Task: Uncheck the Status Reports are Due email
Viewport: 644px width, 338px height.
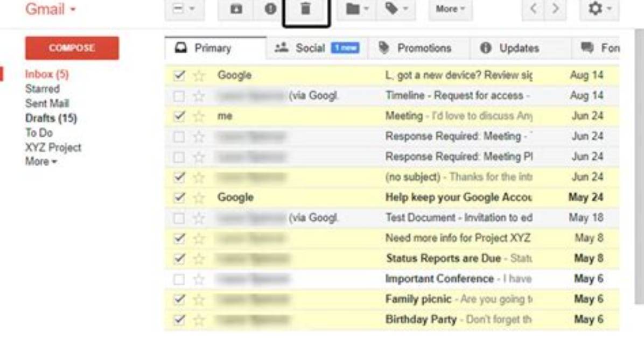Action: (x=179, y=259)
